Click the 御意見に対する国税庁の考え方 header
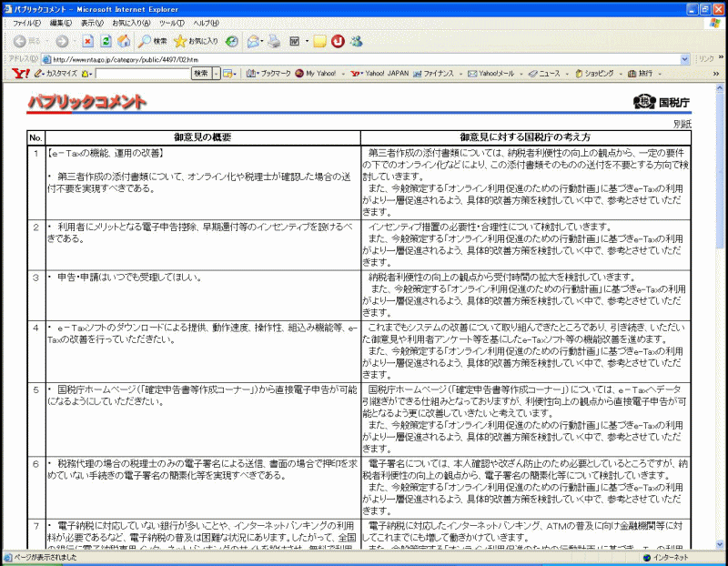 click(525, 137)
